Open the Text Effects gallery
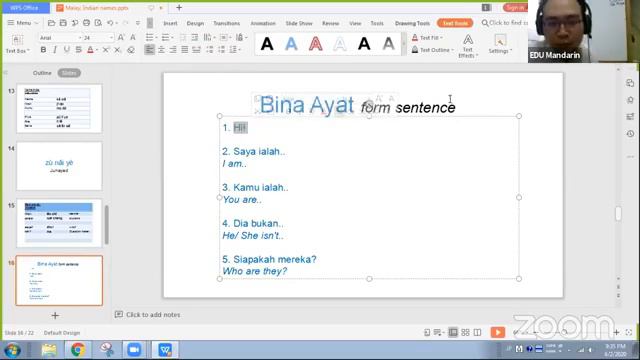 coord(468,46)
